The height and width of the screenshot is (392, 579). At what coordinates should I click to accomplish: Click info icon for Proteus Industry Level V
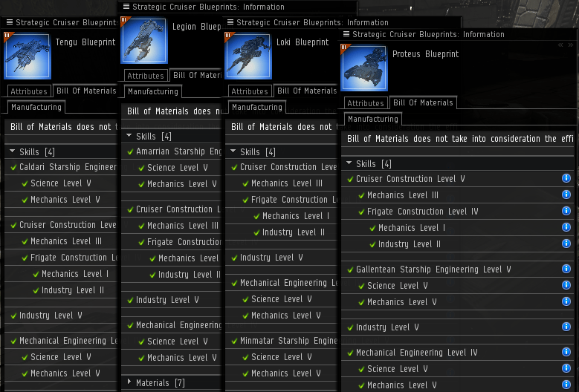pos(566,327)
